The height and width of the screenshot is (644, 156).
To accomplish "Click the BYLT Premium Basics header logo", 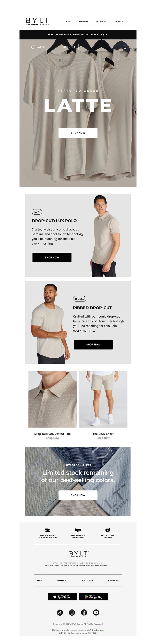I will point(38,21).
